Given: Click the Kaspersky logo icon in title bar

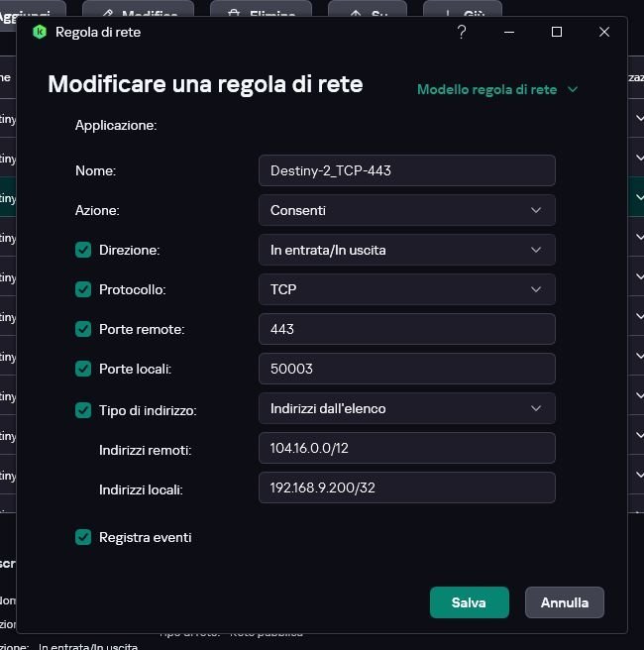Looking at the screenshot, I should (x=40, y=32).
